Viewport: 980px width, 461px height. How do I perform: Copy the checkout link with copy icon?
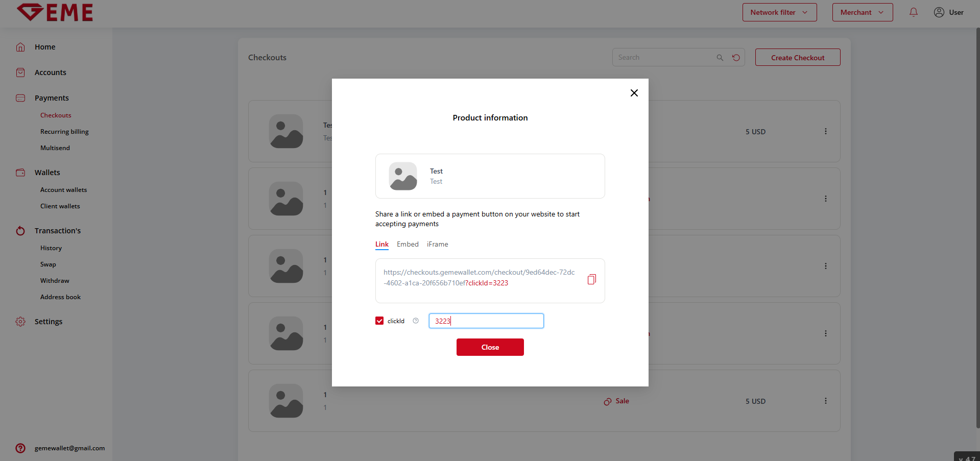[591, 279]
